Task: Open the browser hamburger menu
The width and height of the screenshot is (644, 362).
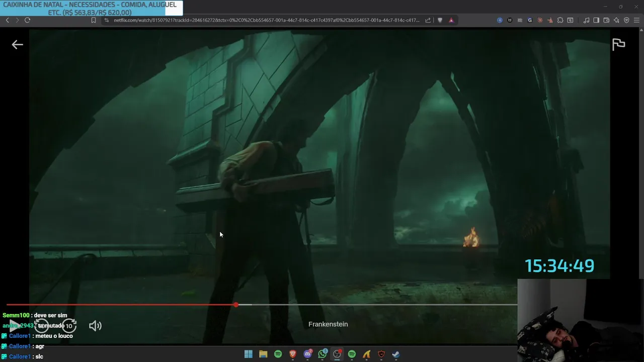Action: (x=637, y=20)
